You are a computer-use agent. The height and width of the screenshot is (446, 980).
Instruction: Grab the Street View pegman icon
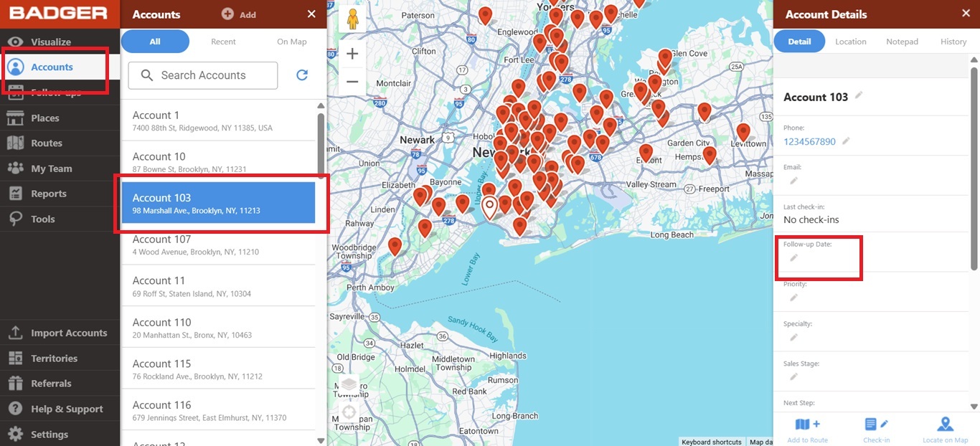tap(352, 19)
